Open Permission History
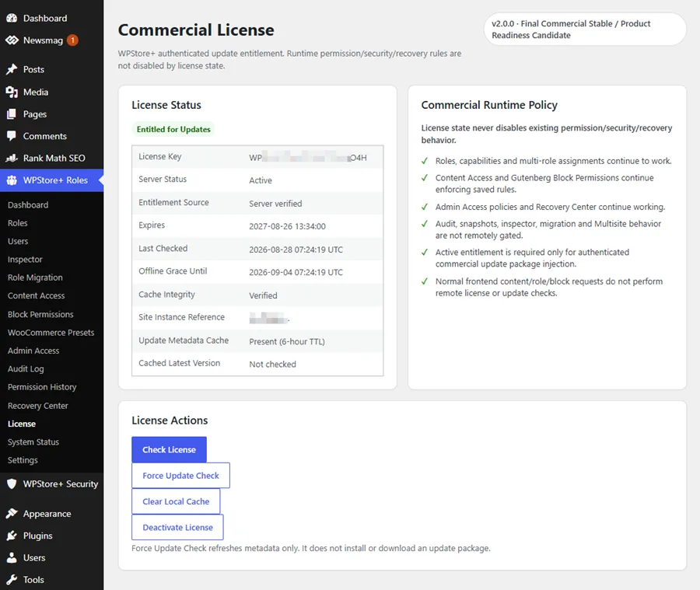The image size is (700, 590). coord(42,387)
